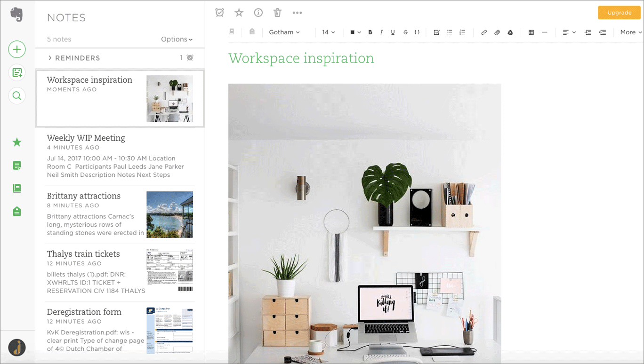Open the More formatting menu
The height and width of the screenshot is (364, 644).
[630, 32]
